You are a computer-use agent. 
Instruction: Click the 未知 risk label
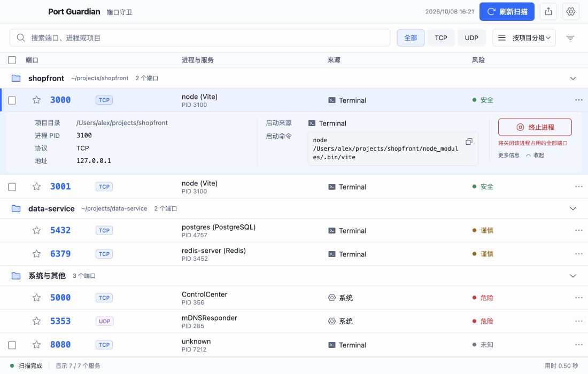point(487,345)
